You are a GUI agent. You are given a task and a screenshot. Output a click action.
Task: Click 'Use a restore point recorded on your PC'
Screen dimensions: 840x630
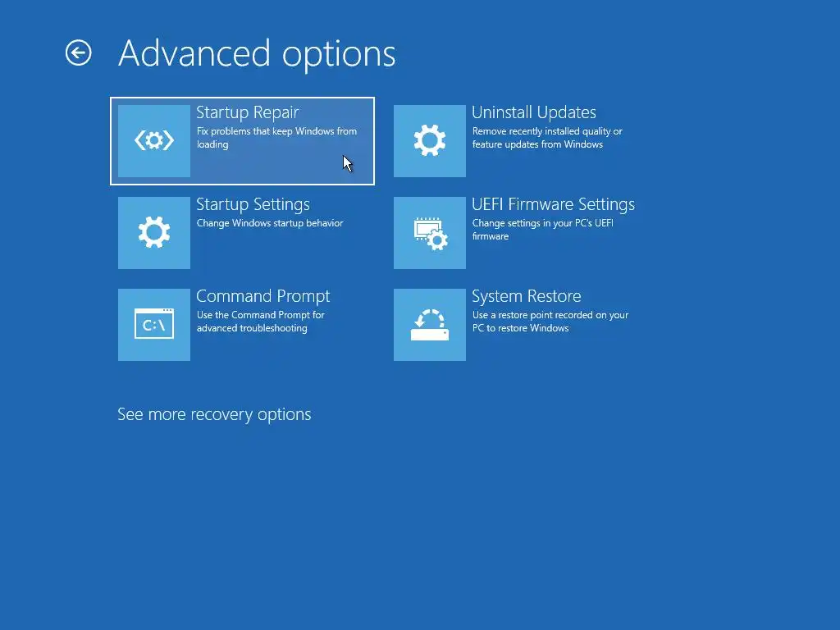click(x=550, y=322)
